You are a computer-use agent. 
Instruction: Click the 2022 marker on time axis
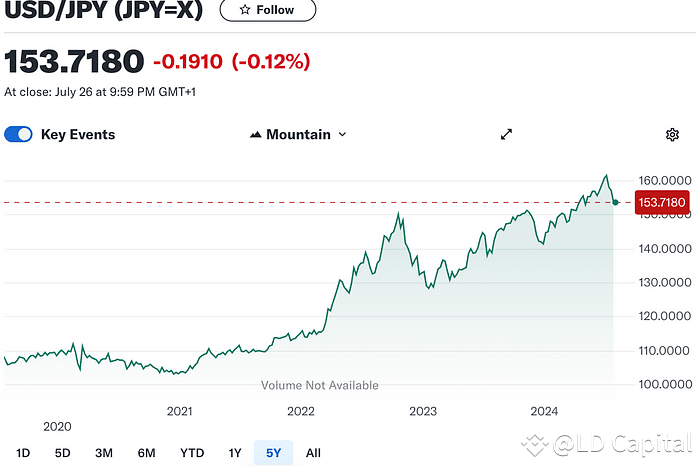pyautogui.click(x=301, y=411)
